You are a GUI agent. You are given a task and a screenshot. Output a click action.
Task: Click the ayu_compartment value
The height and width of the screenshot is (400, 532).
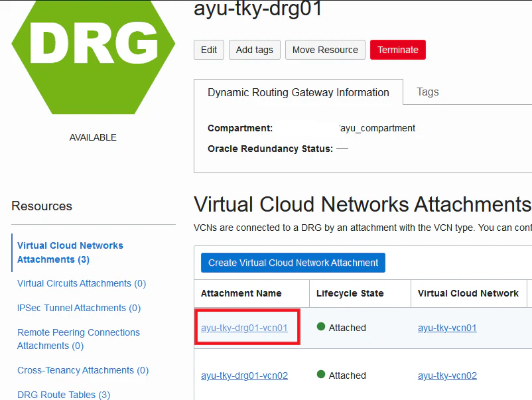tap(377, 128)
